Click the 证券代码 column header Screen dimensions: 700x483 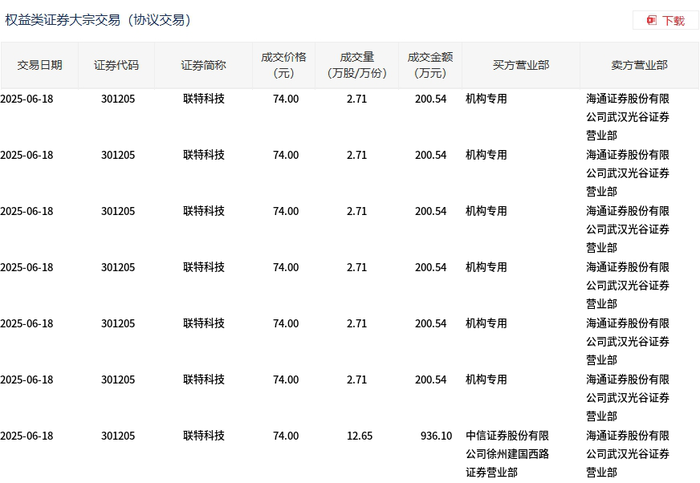click(117, 65)
